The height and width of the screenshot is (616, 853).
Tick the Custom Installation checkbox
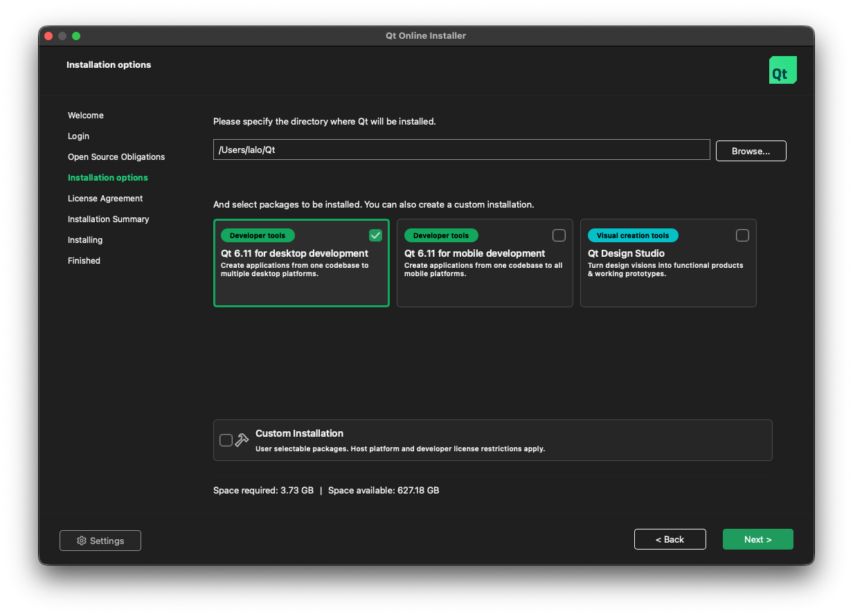pos(226,440)
